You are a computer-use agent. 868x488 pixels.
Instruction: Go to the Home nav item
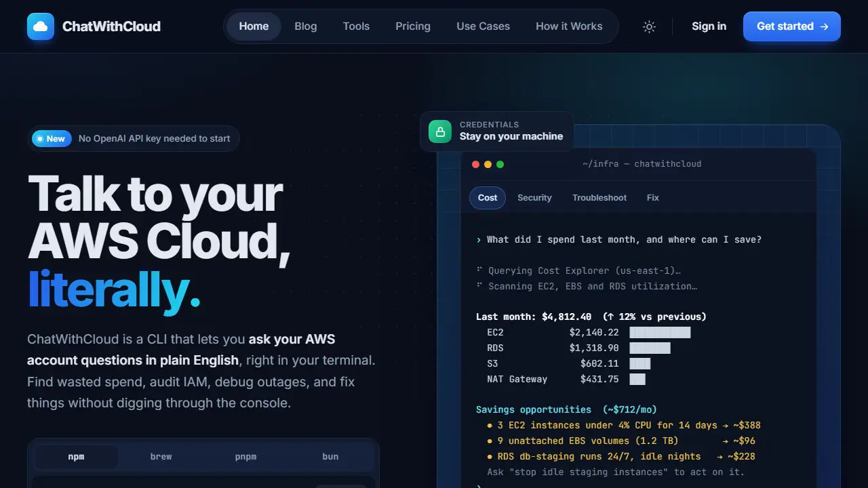pyautogui.click(x=254, y=26)
